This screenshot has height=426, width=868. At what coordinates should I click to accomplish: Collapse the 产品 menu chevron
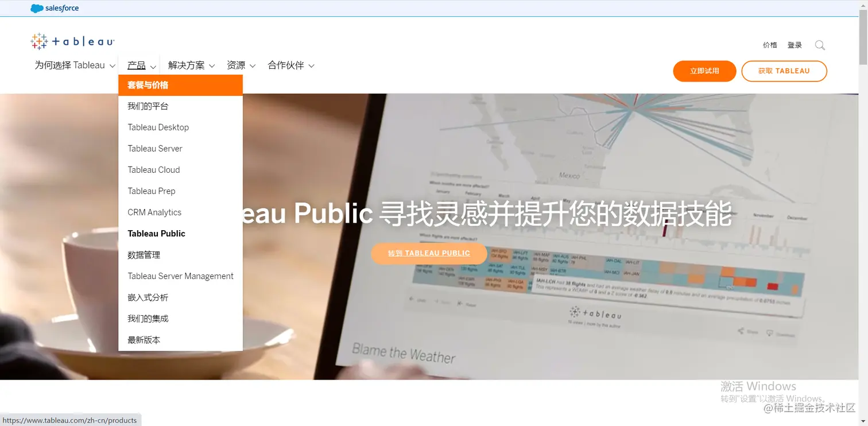tap(153, 67)
